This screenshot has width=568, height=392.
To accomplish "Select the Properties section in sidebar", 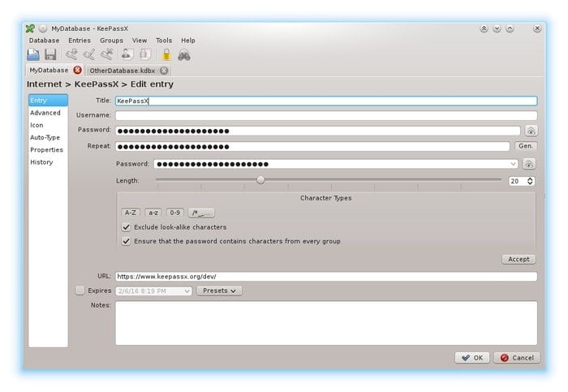I will click(48, 149).
